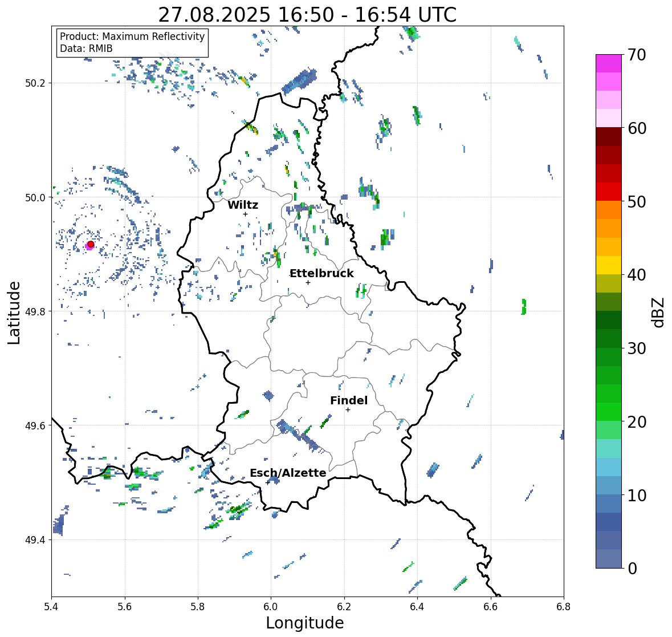Click the colorbar tick value 30
Viewport: 672px width, 637px height.
coord(637,348)
